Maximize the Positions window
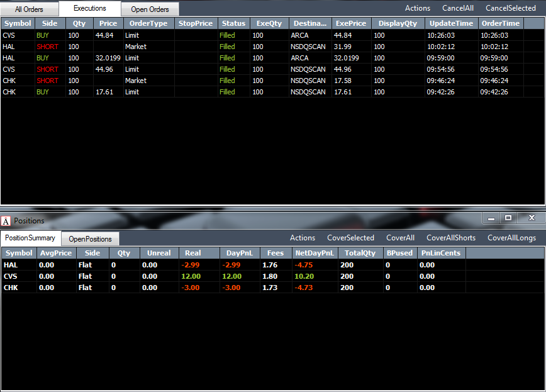The width and height of the screenshot is (546, 392). tap(508, 218)
